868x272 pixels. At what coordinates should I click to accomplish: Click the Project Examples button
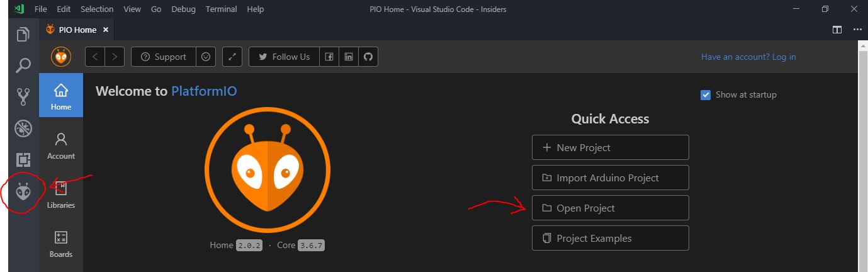(610, 238)
